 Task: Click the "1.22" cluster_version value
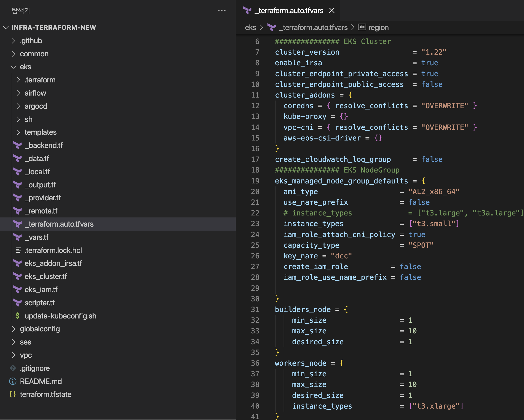434,52
